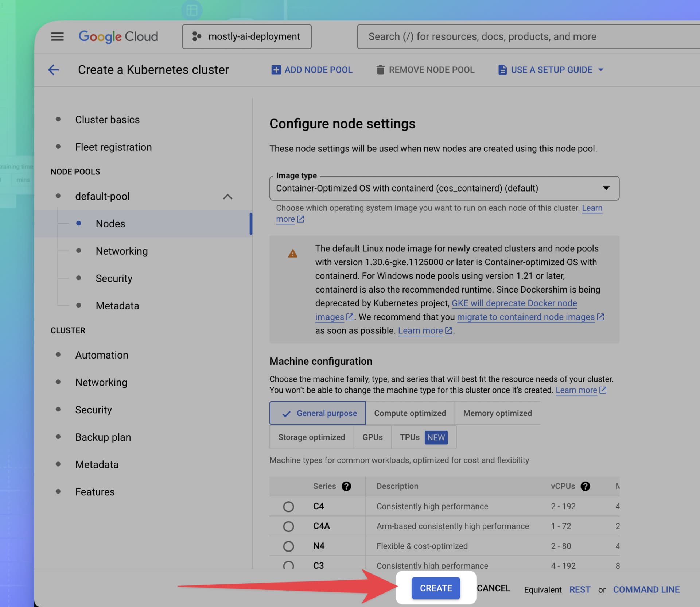Click the Google Cloud logo
The width and height of the screenshot is (700, 607).
tap(118, 36)
